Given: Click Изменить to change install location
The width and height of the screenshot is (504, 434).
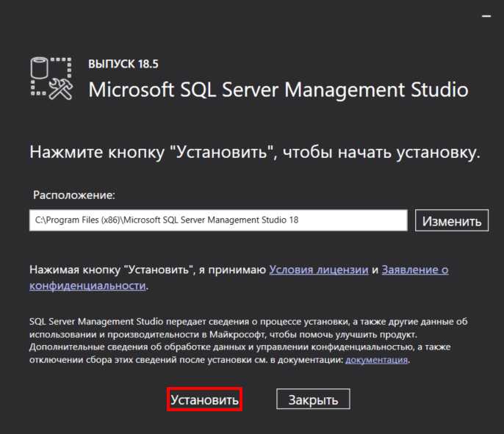Looking at the screenshot, I should (453, 220).
